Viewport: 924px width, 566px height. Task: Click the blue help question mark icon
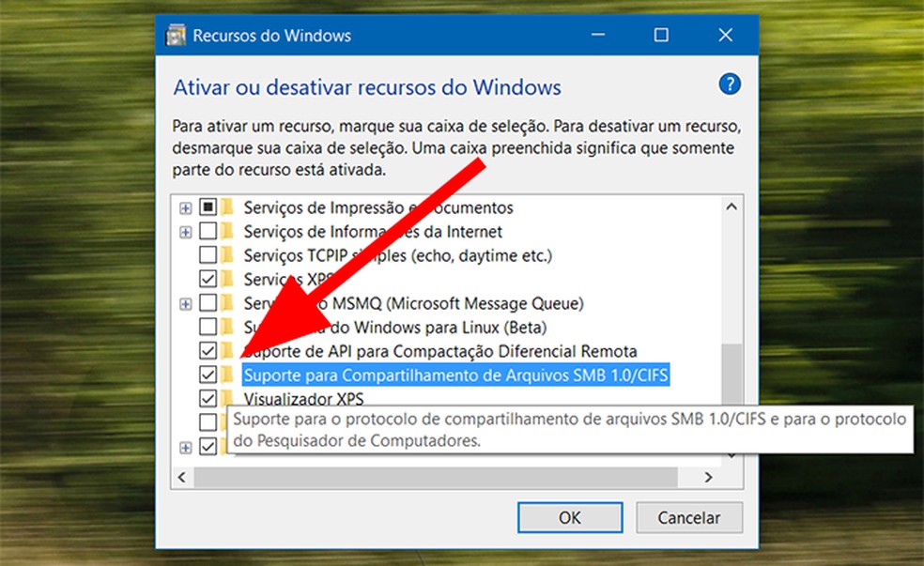pyautogui.click(x=730, y=84)
